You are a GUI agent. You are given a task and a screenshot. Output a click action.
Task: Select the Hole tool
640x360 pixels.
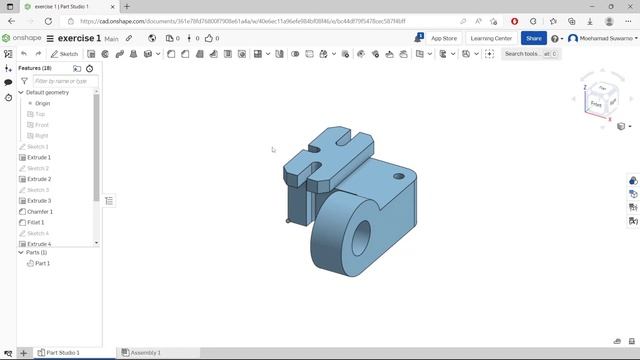pyautogui.click(x=242, y=54)
